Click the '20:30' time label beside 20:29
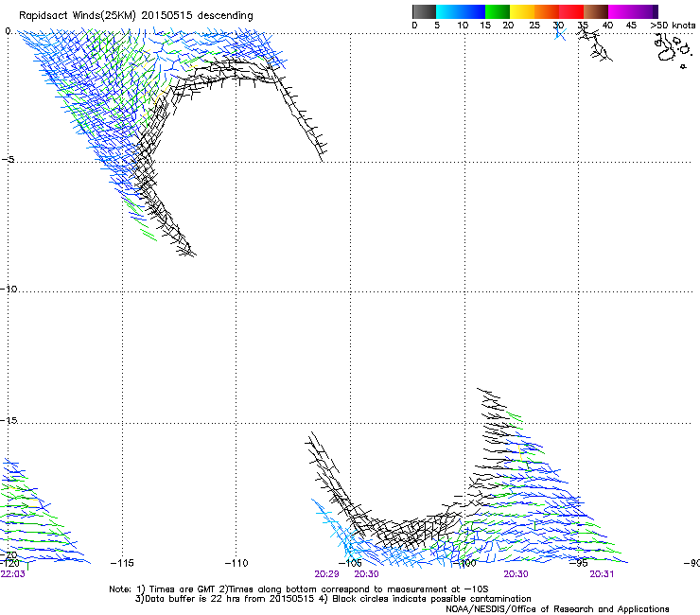This screenshot has height=615, width=700. [x=366, y=574]
